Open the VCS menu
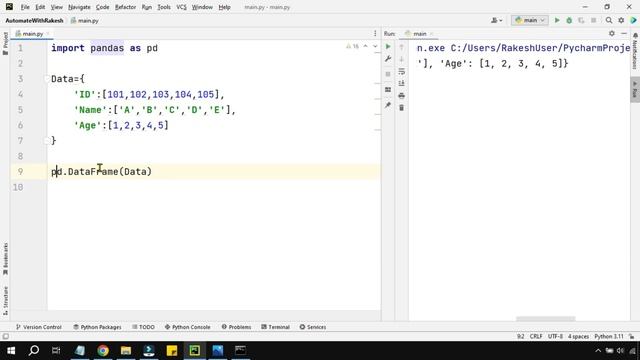The width and height of the screenshot is (640, 360). coord(181,7)
